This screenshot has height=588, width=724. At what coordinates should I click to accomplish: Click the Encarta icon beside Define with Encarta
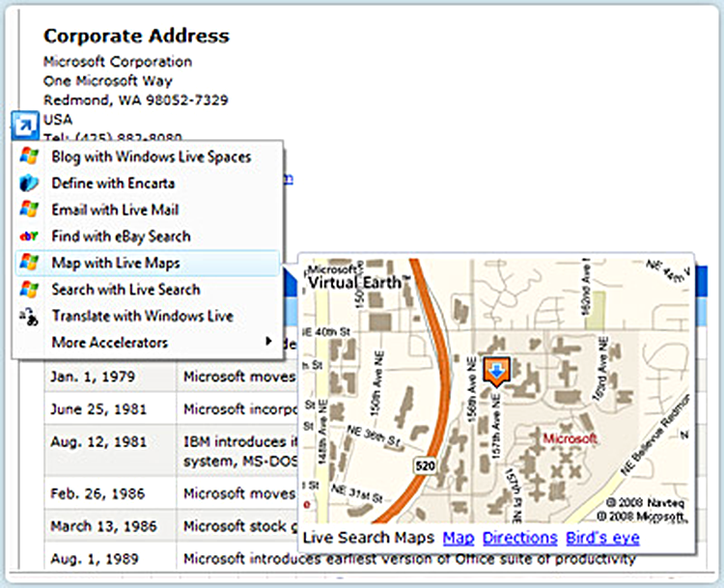[29, 182]
